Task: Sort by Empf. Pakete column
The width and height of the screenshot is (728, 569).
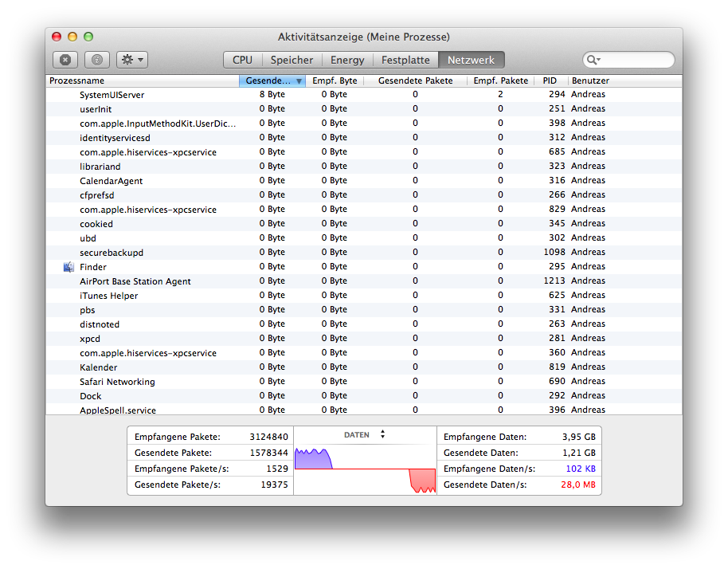Action: (500, 80)
